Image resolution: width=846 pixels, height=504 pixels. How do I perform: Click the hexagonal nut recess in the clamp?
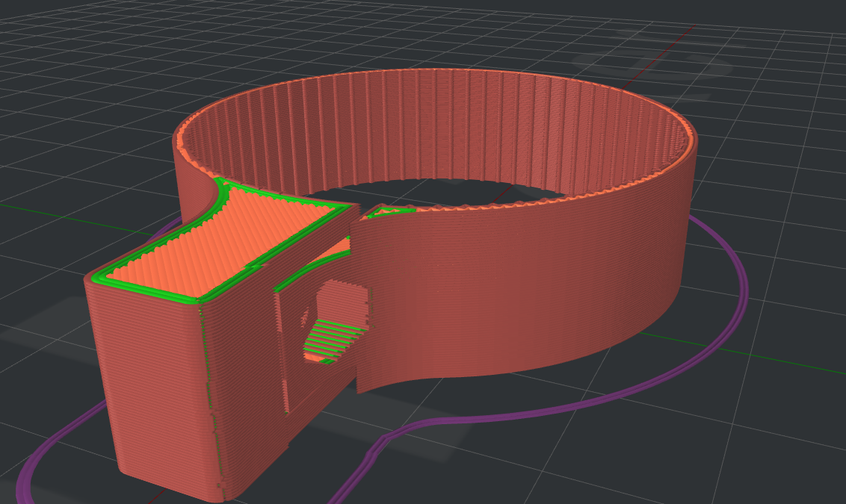point(336,321)
